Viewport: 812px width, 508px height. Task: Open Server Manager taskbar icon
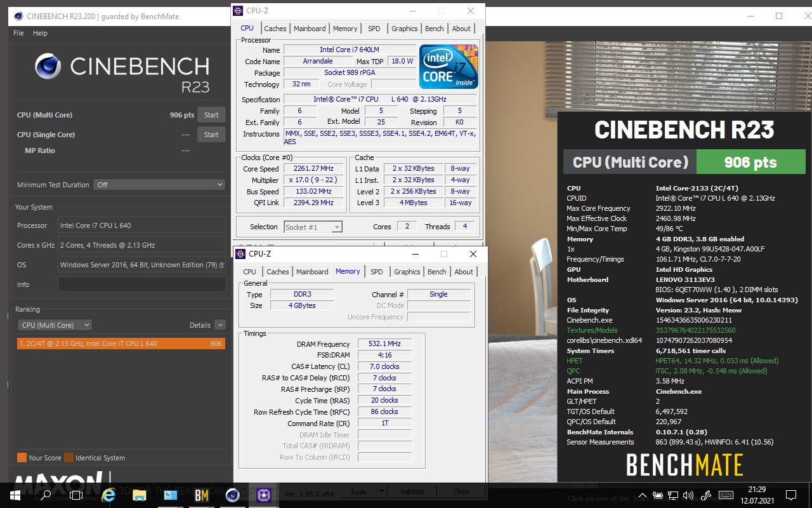tap(171, 495)
